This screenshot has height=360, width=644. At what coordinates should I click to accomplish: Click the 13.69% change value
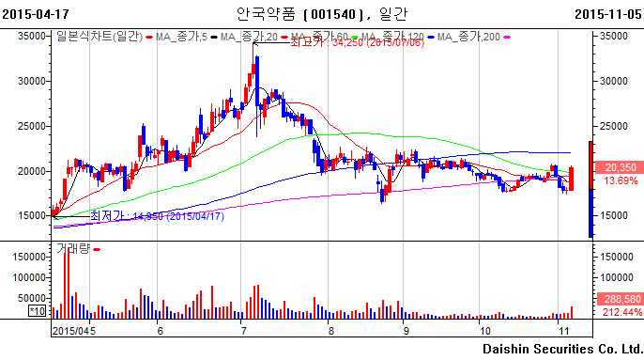tap(621, 180)
